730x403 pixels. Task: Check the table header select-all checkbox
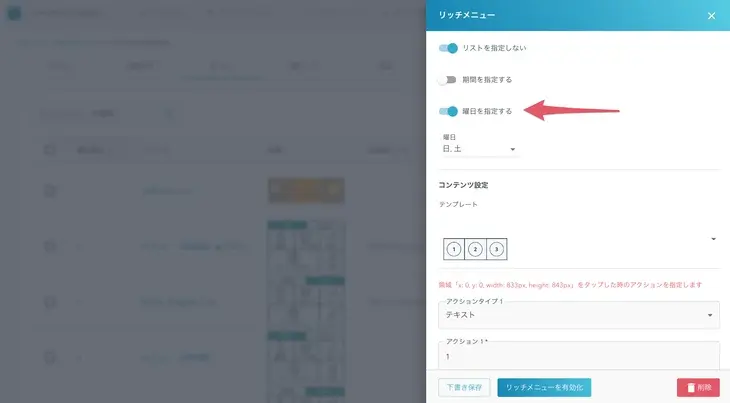coord(50,150)
